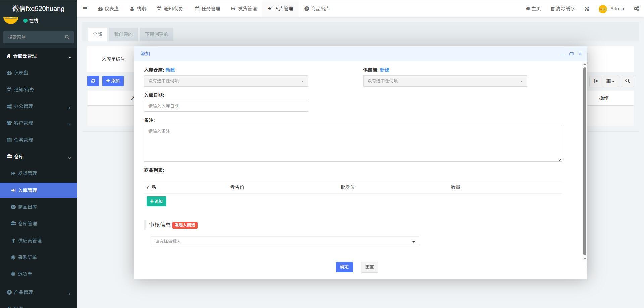
Task: Click the 入库日期 date input field
Action: [226, 106]
